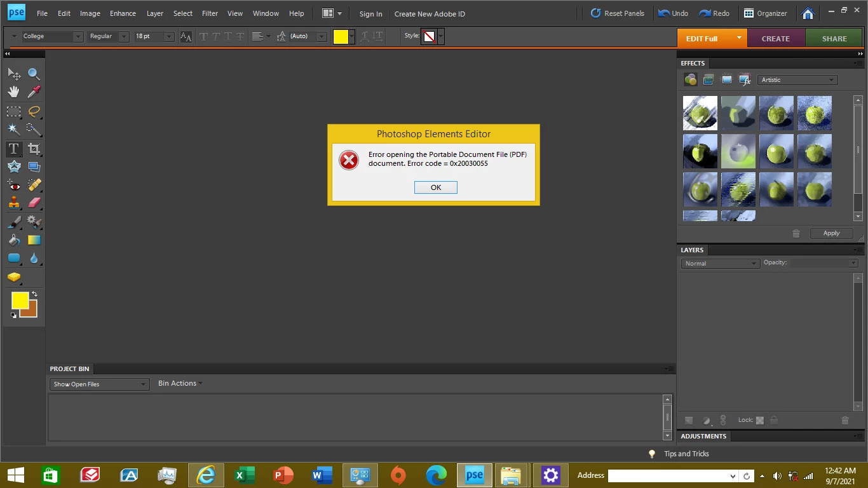Toggle underline text style
Image resolution: width=868 pixels, height=488 pixels.
point(227,37)
